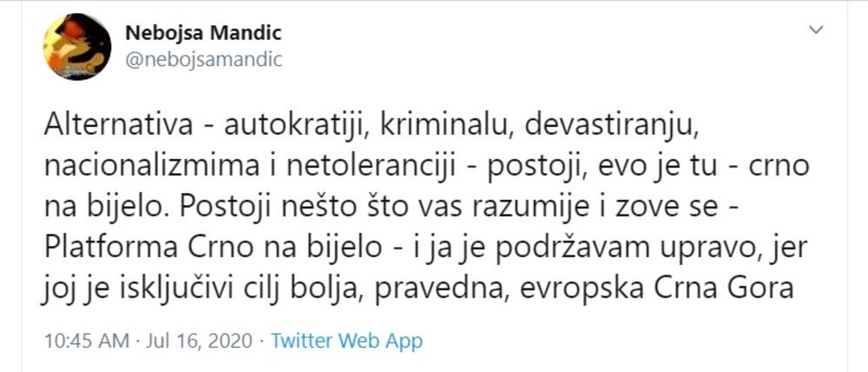Open the tweet options chevron menu

815,30
